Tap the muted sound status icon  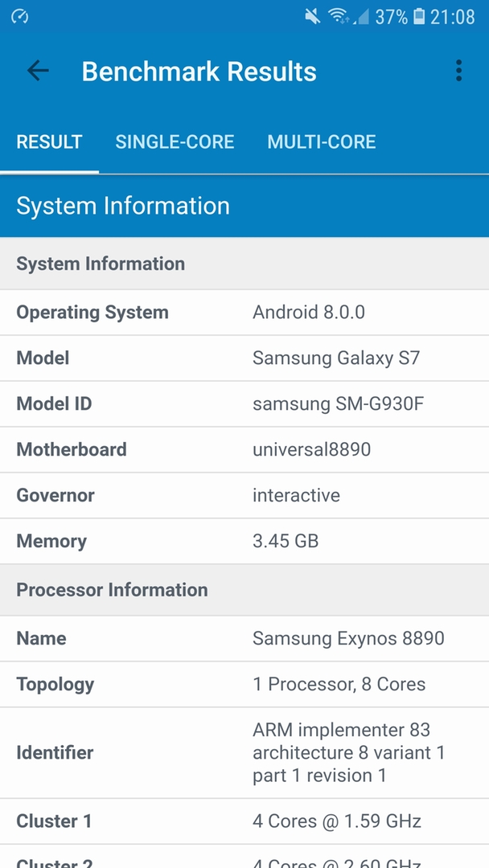point(312,17)
